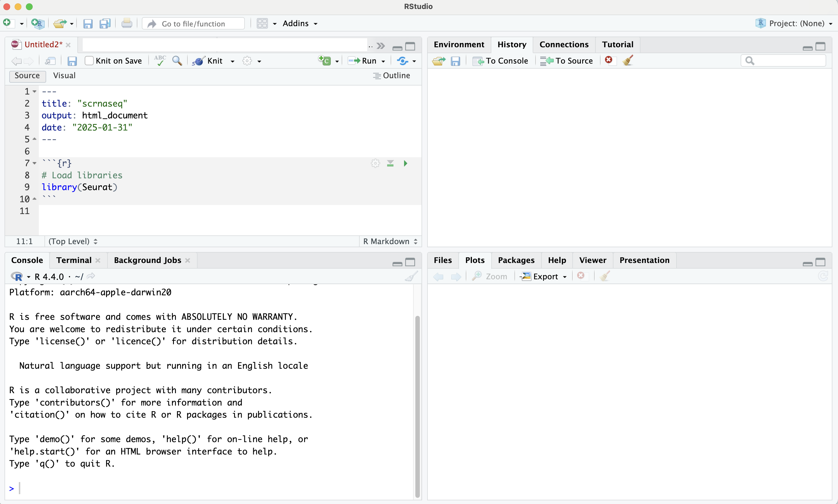Save the Untitled2 document in editor toolbar
The image size is (838, 504).
(72, 61)
